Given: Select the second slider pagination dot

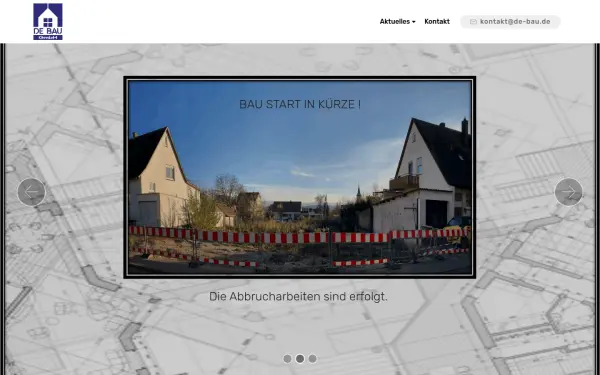Looking at the screenshot, I should (300, 359).
